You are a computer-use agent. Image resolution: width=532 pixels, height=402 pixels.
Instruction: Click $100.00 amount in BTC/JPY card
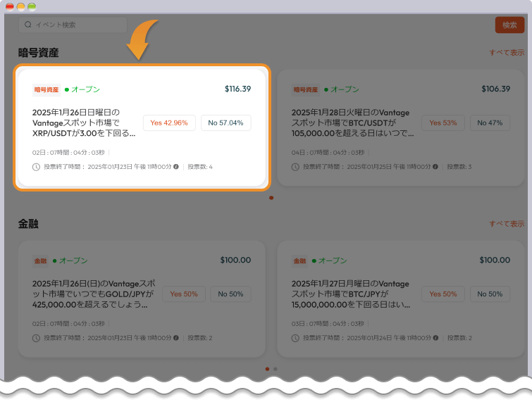coord(495,260)
